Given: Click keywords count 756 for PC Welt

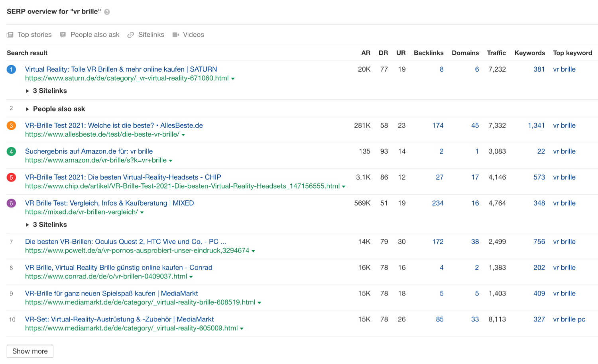Looking at the screenshot, I should click(x=539, y=242).
